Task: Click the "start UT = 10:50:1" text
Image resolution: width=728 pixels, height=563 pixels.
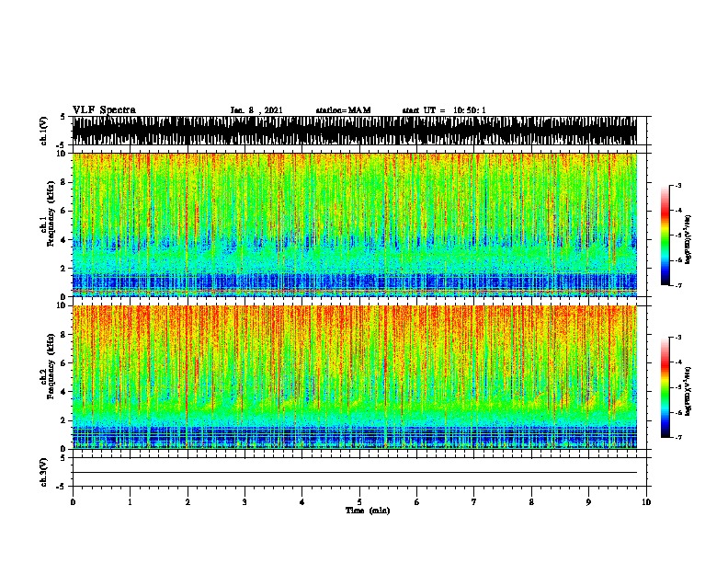Action: tap(444, 110)
